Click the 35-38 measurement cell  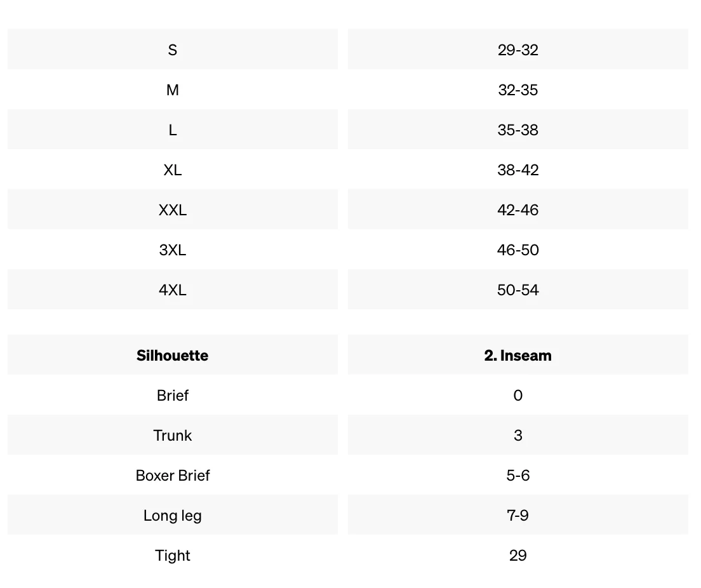point(517,130)
